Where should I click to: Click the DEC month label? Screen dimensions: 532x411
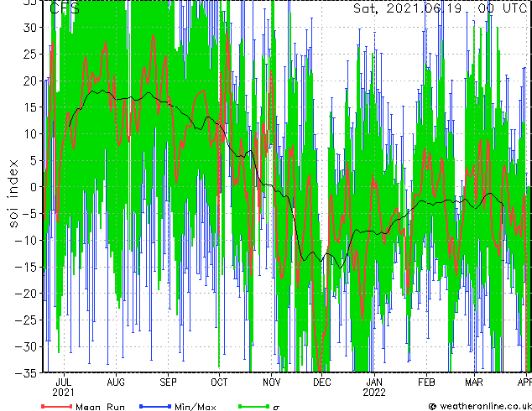pos(322,382)
